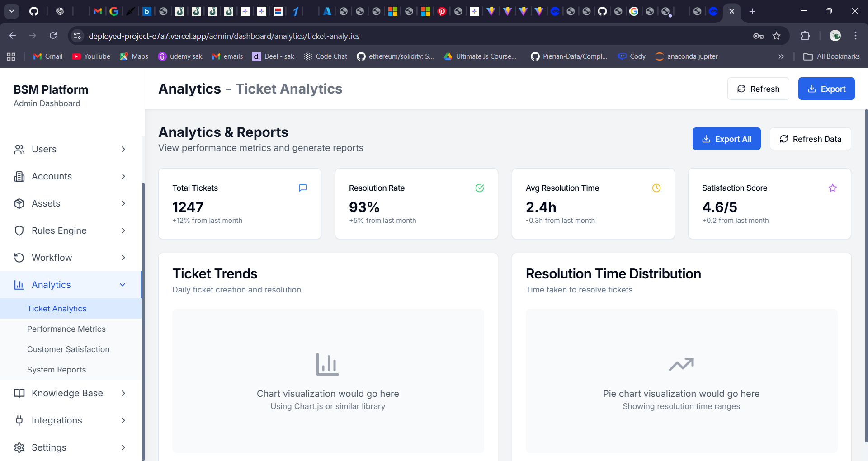Click the Satisfaction Score star icon
Image resolution: width=868 pixels, height=461 pixels.
833,188
